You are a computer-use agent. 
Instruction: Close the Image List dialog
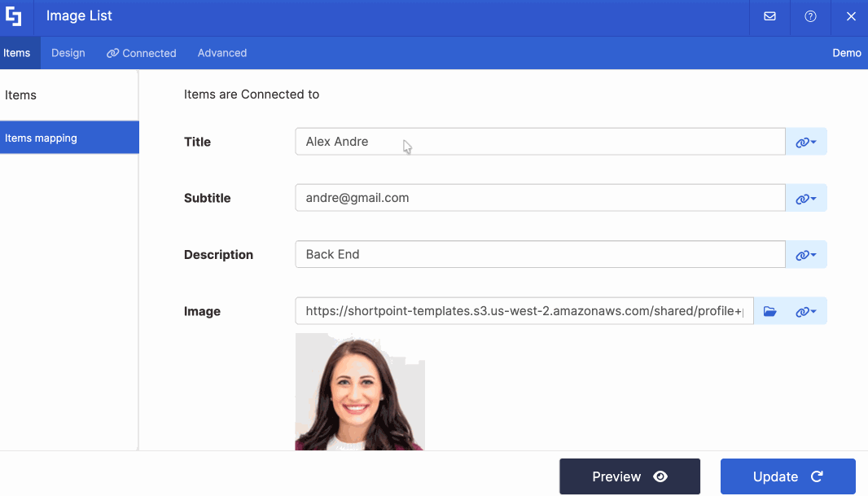tap(851, 16)
